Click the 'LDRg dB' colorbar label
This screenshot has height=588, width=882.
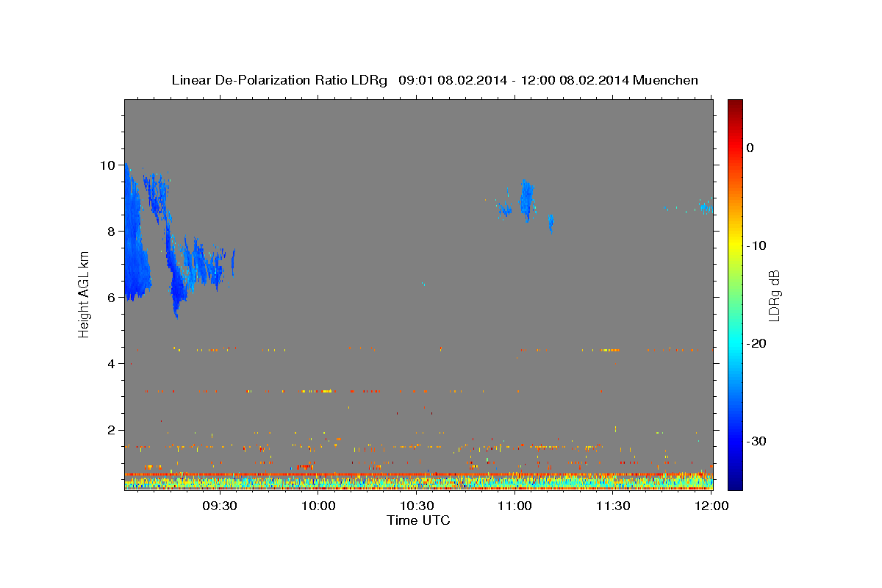[x=773, y=295]
